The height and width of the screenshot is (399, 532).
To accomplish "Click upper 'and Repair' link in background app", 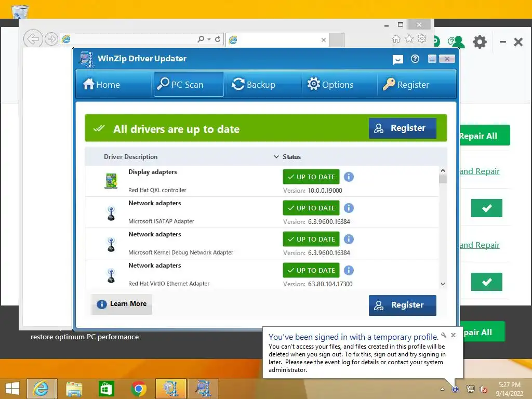I will [480, 171].
